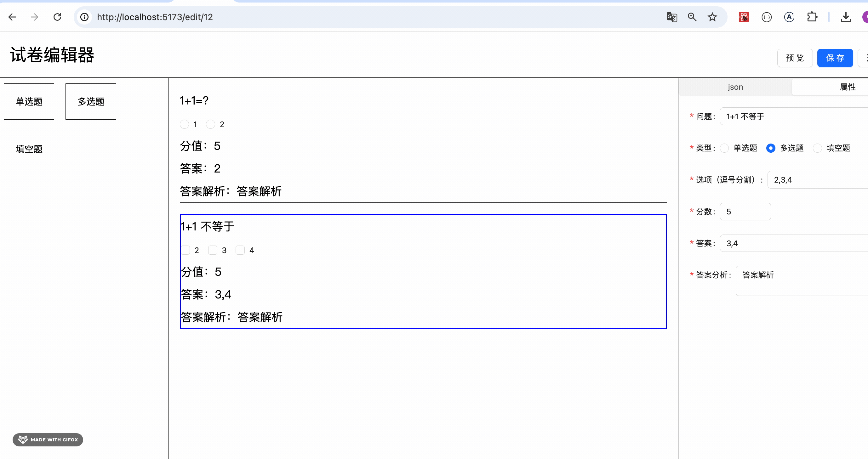Viewport: 868px width, 459px height.
Task: Check option 3 checkbox in second question
Action: click(213, 250)
